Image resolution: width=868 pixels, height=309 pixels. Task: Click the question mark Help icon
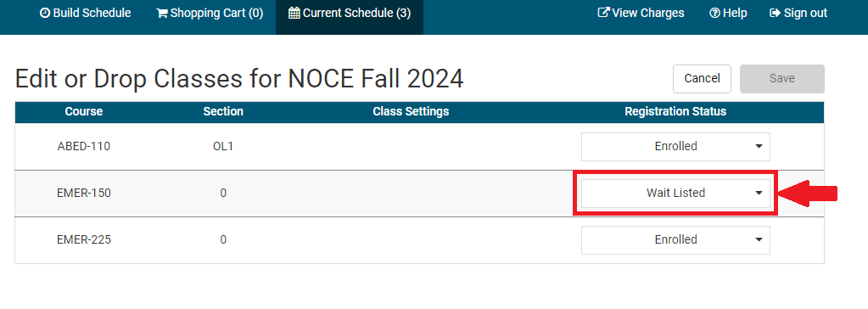click(714, 13)
